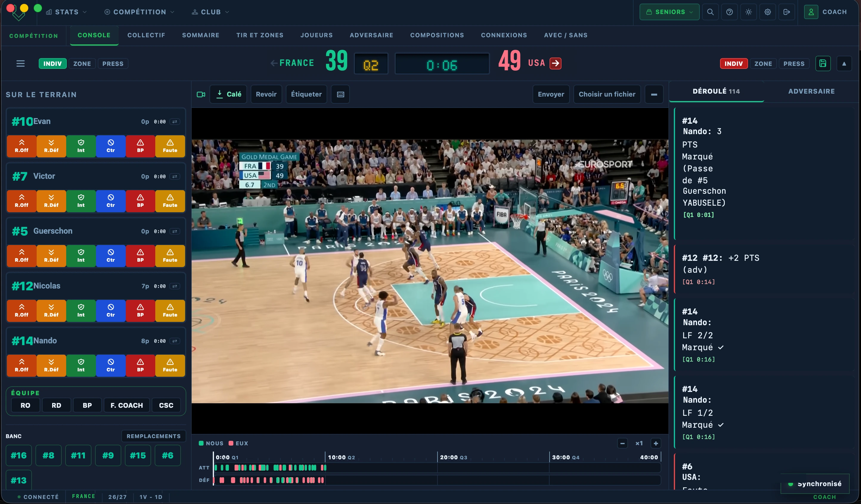Click the substitution swap icon for #10 Evan
The width and height of the screenshot is (861, 504).
point(175,122)
